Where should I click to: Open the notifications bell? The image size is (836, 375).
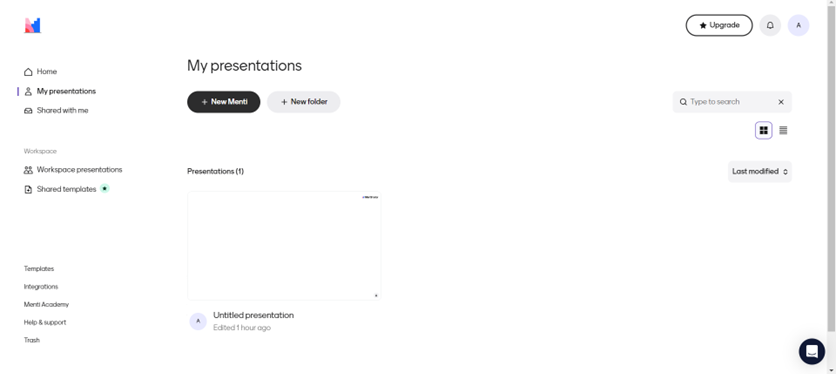(770, 25)
